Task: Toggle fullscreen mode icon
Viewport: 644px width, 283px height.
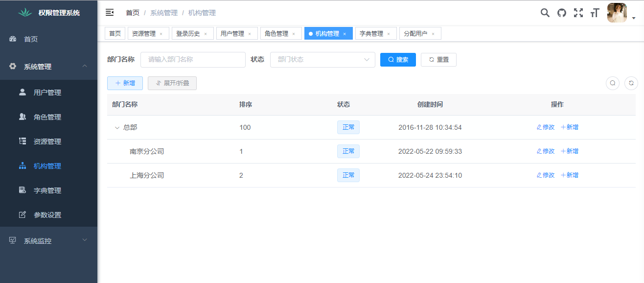Action: tap(578, 13)
